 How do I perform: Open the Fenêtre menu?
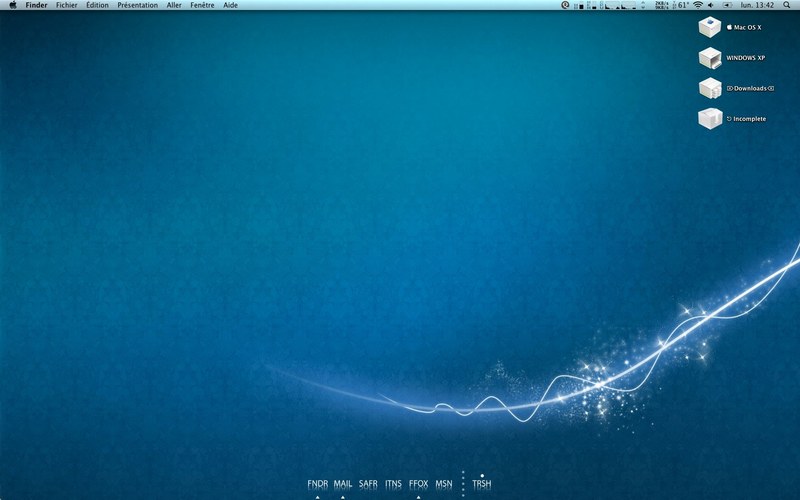202,5
